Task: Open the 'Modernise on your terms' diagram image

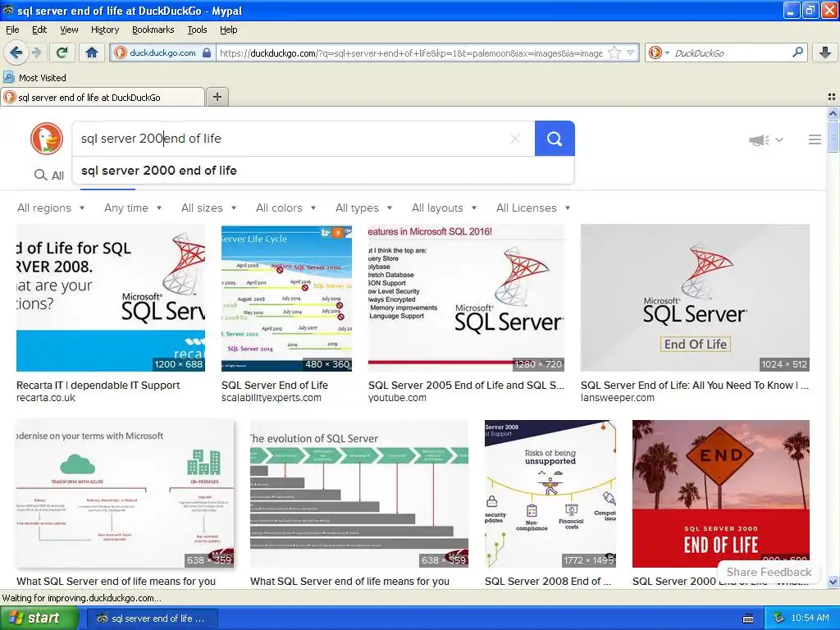Action: pos(125,493)
